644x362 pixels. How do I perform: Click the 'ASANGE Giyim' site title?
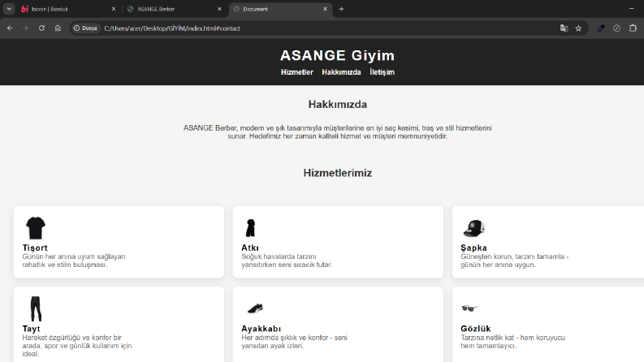pyautogui.click(x=337, y=55)
